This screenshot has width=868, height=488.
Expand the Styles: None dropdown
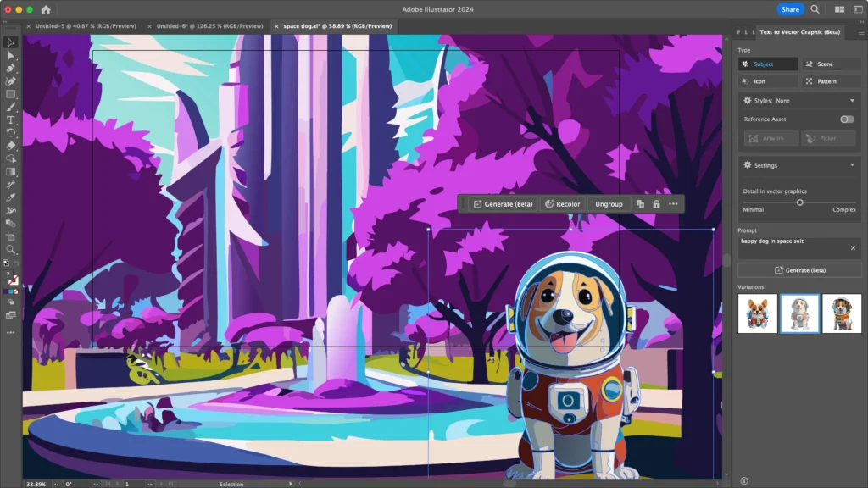pyautogui.click(x=852, y=101)
